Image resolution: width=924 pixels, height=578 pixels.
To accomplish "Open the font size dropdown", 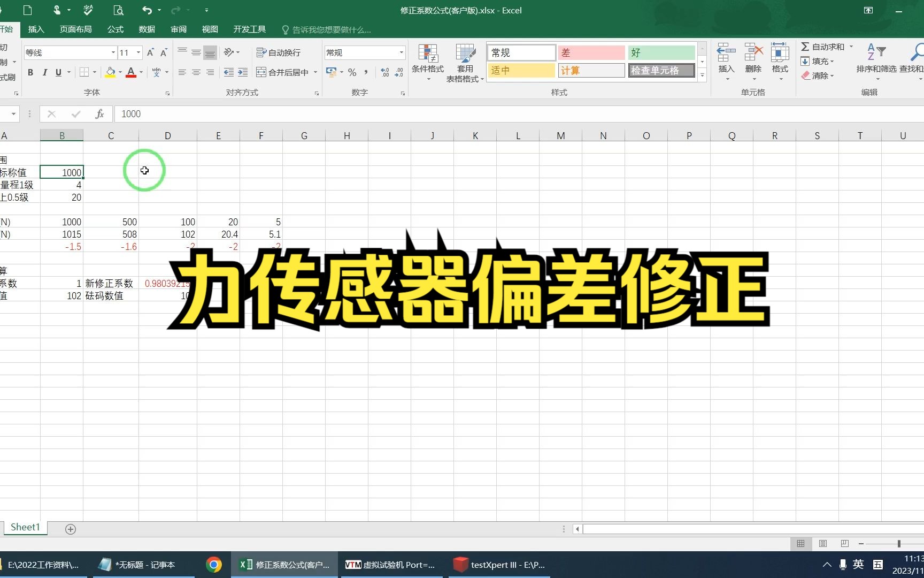I will (138, 52).
